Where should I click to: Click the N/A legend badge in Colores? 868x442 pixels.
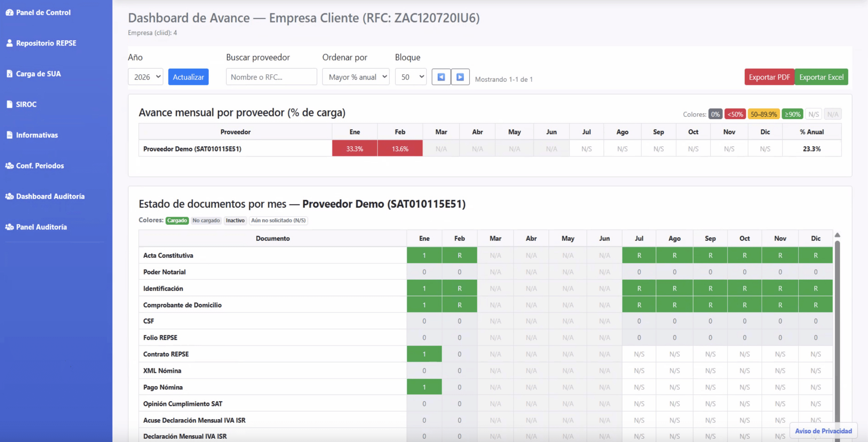click(x=832, y=114)
